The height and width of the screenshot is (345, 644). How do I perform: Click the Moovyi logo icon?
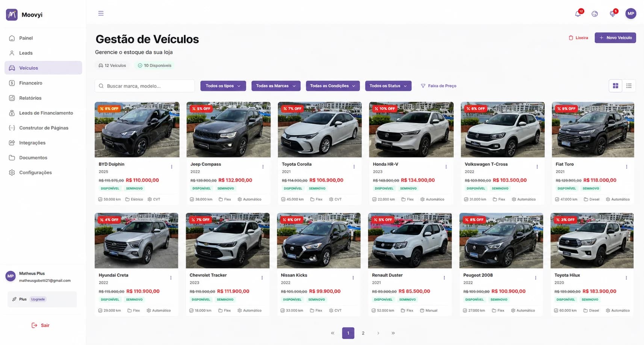click(x=12, y=15)
